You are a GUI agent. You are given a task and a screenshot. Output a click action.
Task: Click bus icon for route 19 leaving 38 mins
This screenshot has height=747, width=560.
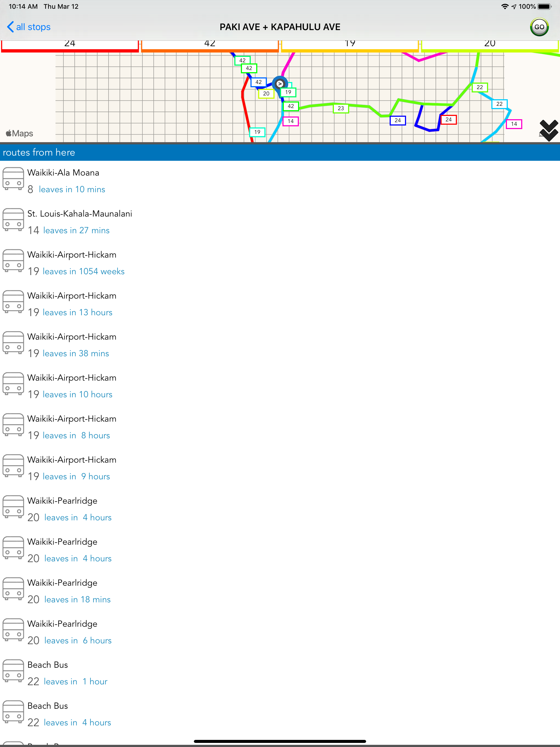pos(13,343)
